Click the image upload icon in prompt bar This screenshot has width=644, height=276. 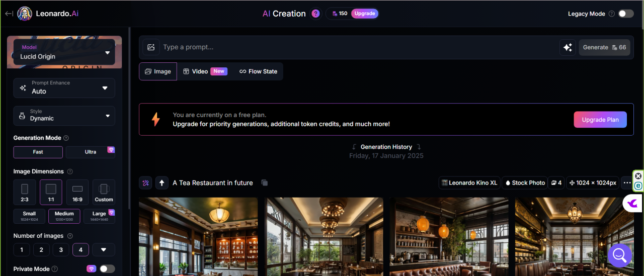(x=151, y=47)
